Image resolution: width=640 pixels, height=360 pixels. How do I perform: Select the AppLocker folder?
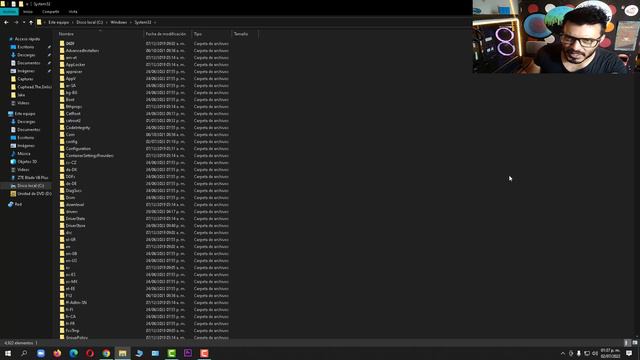tap(75, 64)
